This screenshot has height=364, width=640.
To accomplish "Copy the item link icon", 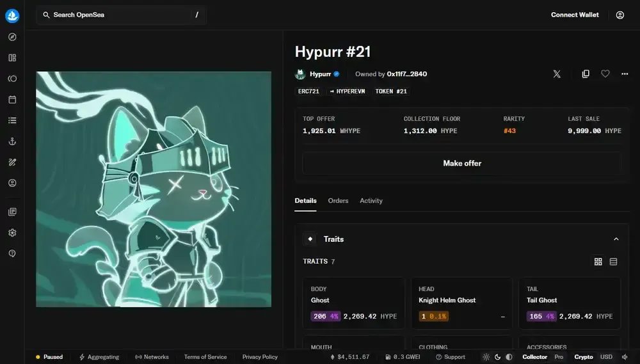I will [x=586, y=74].
